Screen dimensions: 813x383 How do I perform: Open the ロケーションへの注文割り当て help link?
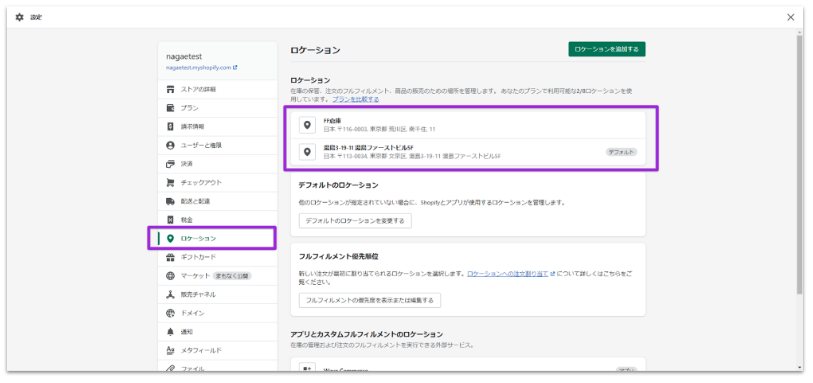[x=508, y=273]
